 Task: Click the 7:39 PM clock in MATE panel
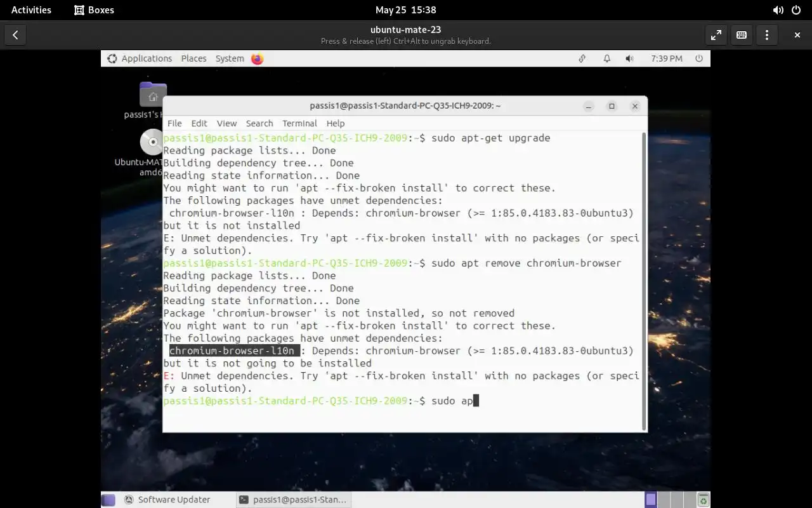click(667, 58)
